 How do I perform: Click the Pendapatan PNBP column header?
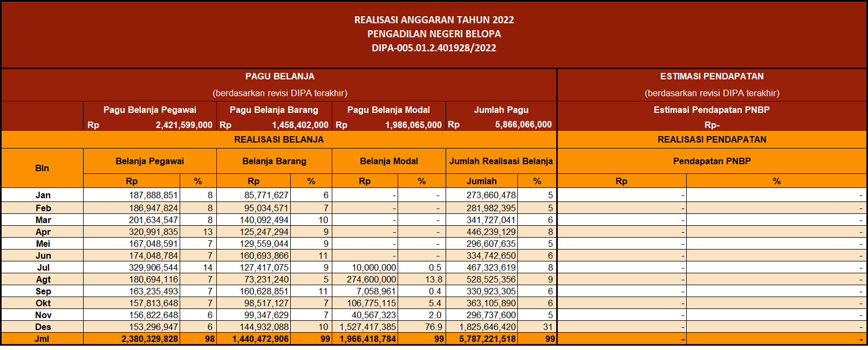pos(712,161)
